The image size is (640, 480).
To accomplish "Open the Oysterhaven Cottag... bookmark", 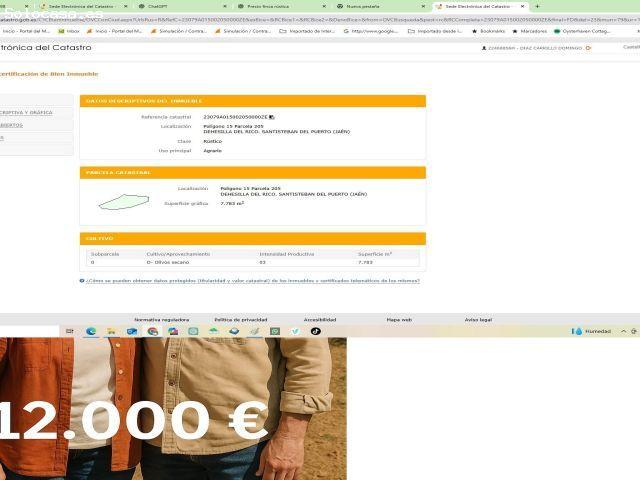I will (582, 31).
